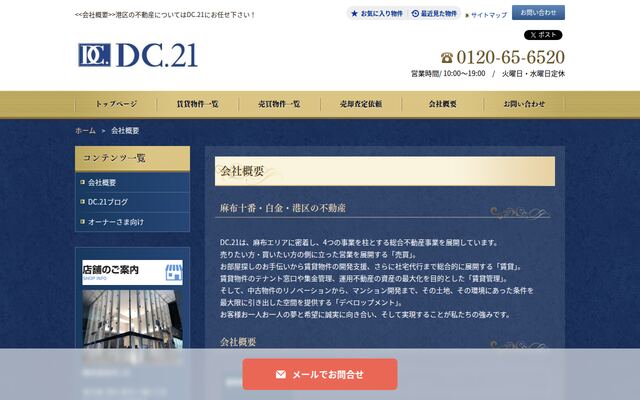The image size is (640, 400).
Task: Click the お問い合わせ button at top right
Action: (x=538, y=13)
